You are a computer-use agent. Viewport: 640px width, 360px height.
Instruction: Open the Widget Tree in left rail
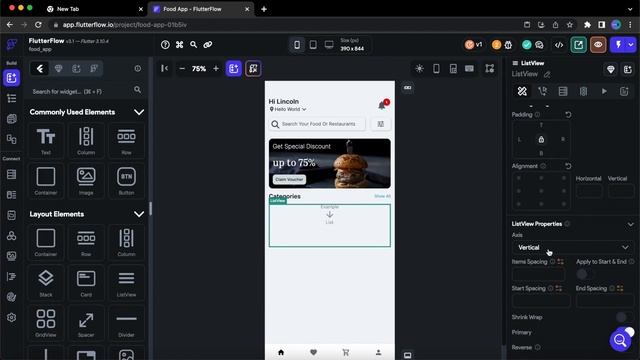click(11, 98)
